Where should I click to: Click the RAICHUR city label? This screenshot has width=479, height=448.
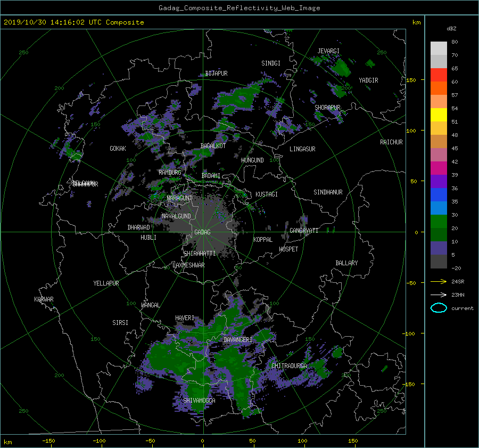pos(391,142)
